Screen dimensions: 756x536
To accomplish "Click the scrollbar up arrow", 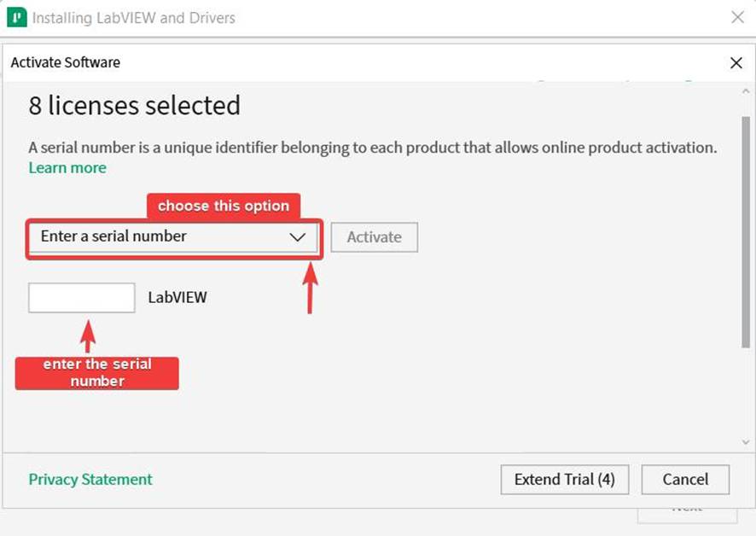I will [x=746, y=90].
